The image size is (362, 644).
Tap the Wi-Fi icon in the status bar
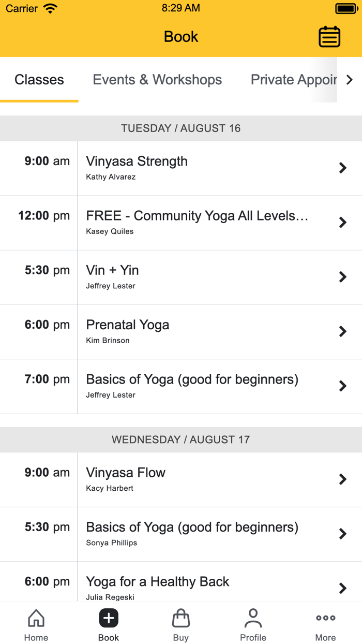point(50,8)
